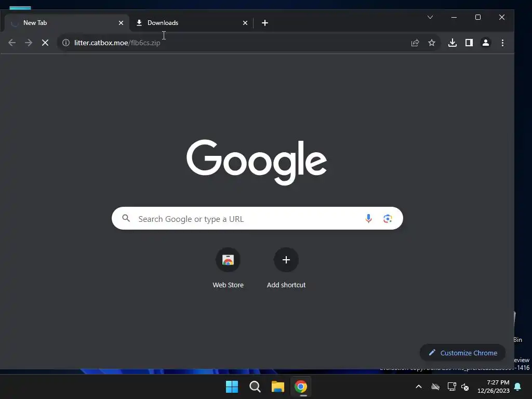
Task: Maximize the Chrome window
Action: point(478,17)
